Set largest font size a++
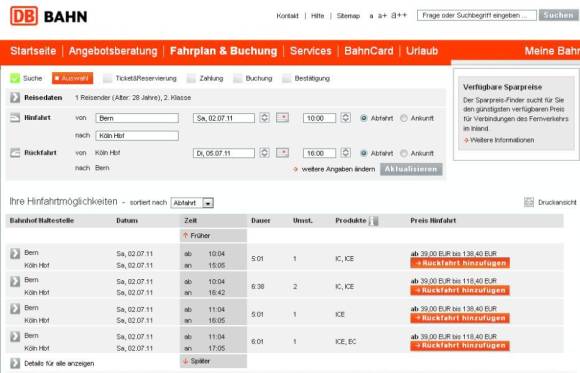This screenshot has width=580, height=373. click(x=399, y=15)
